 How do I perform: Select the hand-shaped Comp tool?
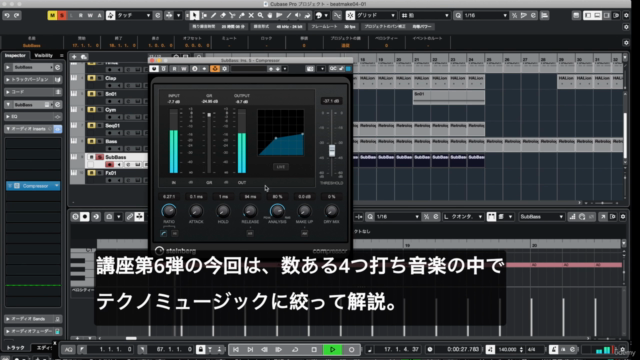(x=270, y=16)
